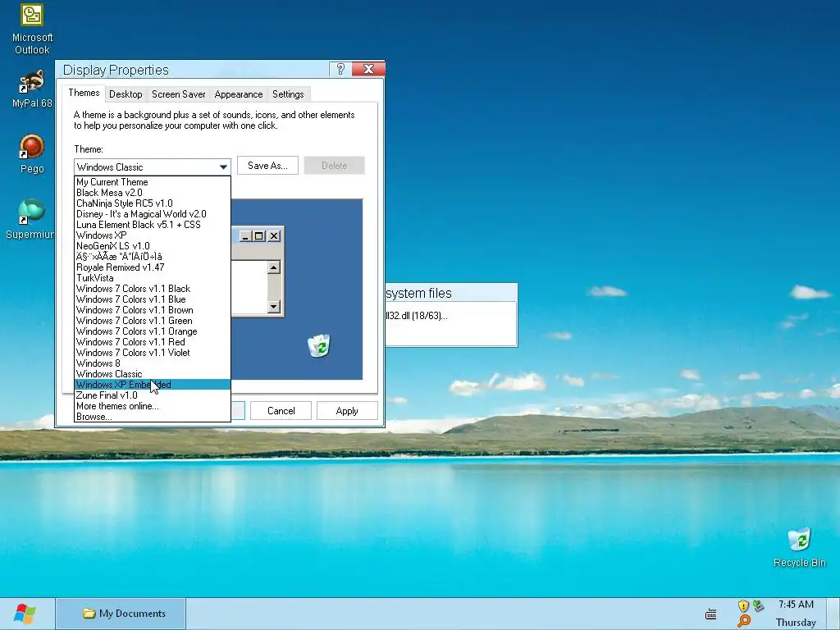Switch to the Desktop tab
Image resolution: width=840 pixels, height=630 pixels.
point(126,94)
